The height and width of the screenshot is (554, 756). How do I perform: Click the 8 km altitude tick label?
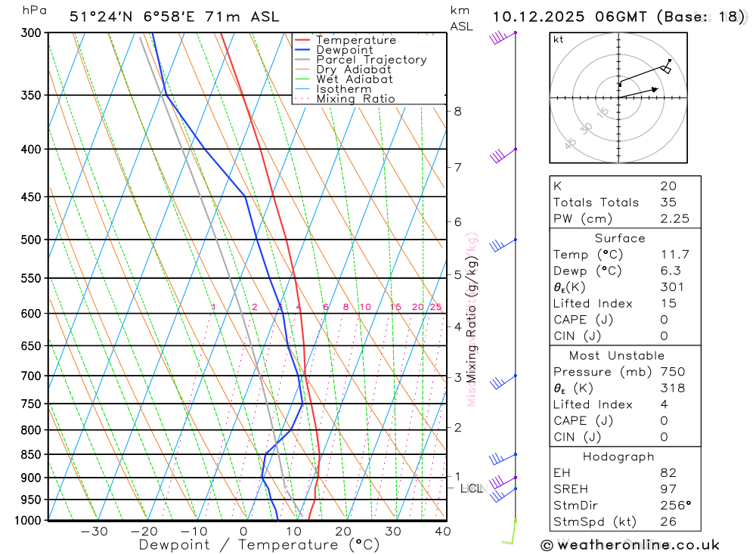point(457,111)
